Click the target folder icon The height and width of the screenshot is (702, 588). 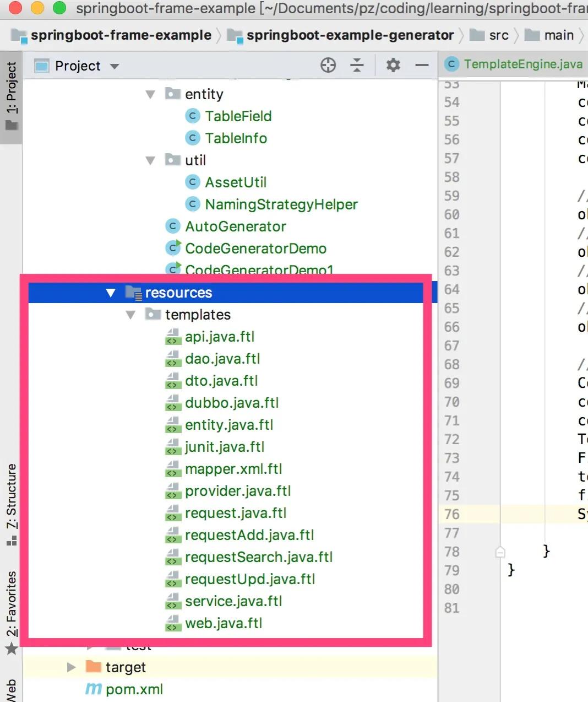point(94,667)
